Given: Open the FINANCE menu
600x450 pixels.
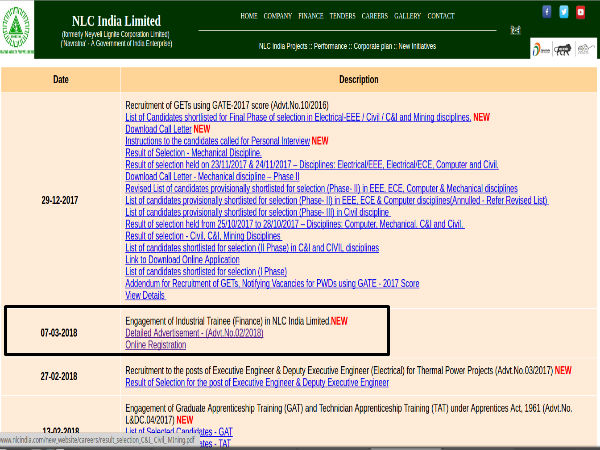Looking at the screenshot, I should pyautogui.click(x=311, y=16).
